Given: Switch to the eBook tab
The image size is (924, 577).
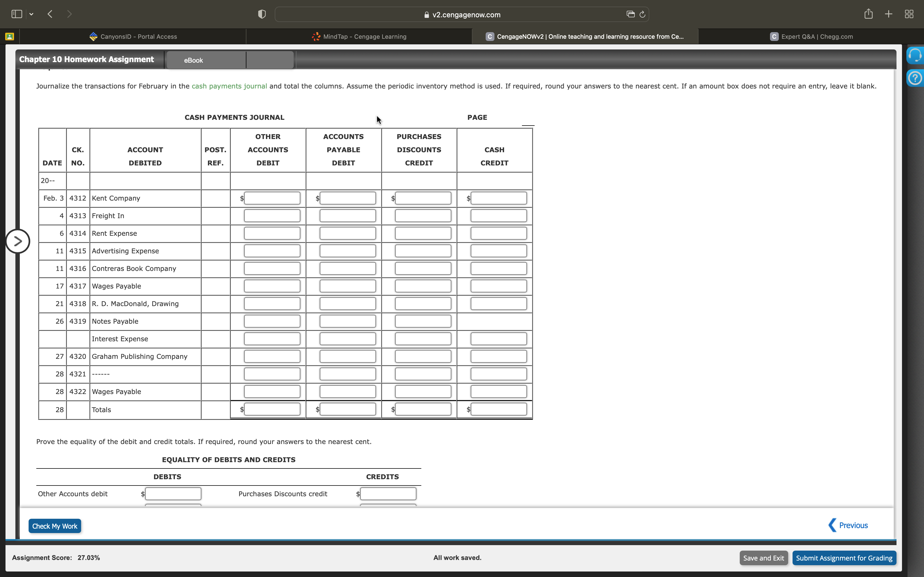Looking at the screenshot, I should [193, 60].
